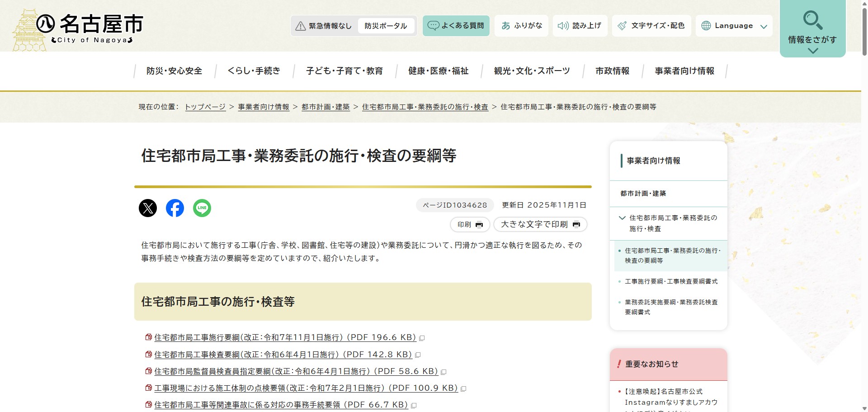Screen dimensions: 868x412
Task: Share this page on LINE
Action: coord(202,208)
